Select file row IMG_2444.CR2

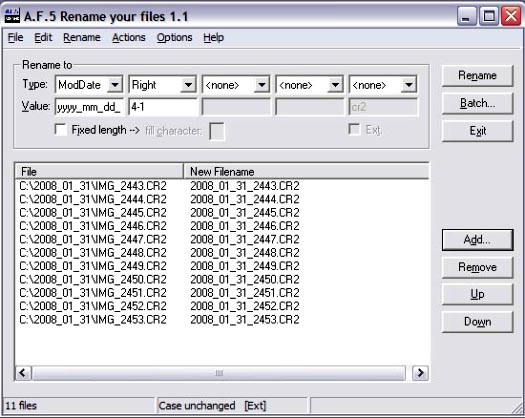point(93,199)
